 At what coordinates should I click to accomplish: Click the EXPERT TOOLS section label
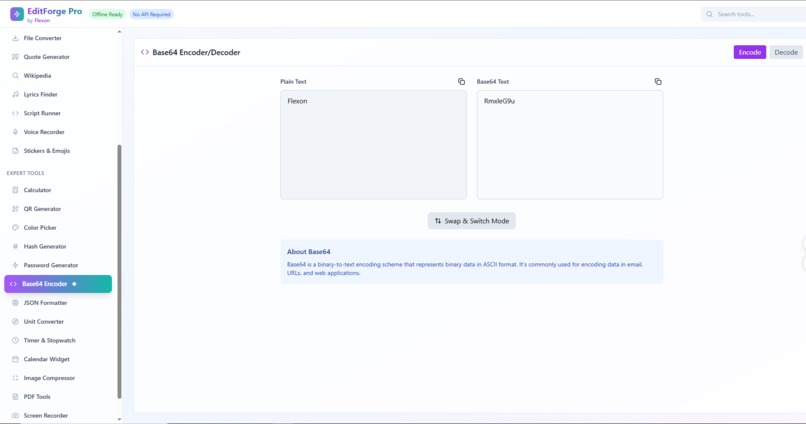pyautogui.click(x=25, y=173)
